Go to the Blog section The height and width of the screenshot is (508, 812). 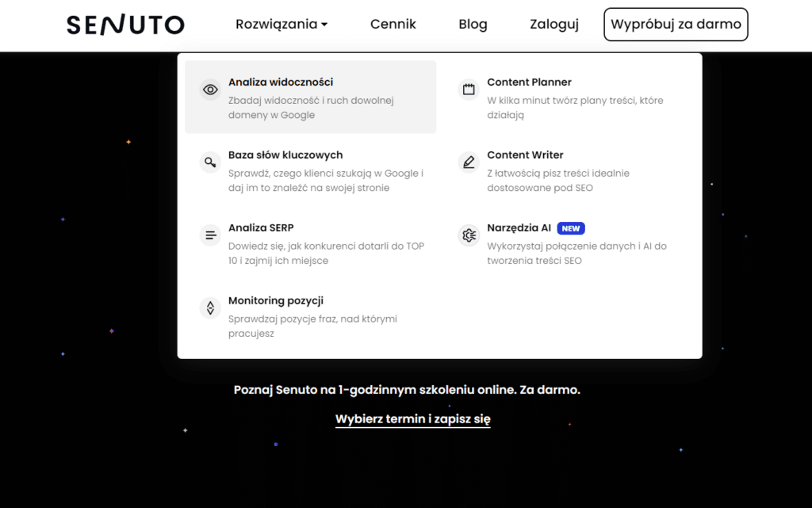(473, 24)
